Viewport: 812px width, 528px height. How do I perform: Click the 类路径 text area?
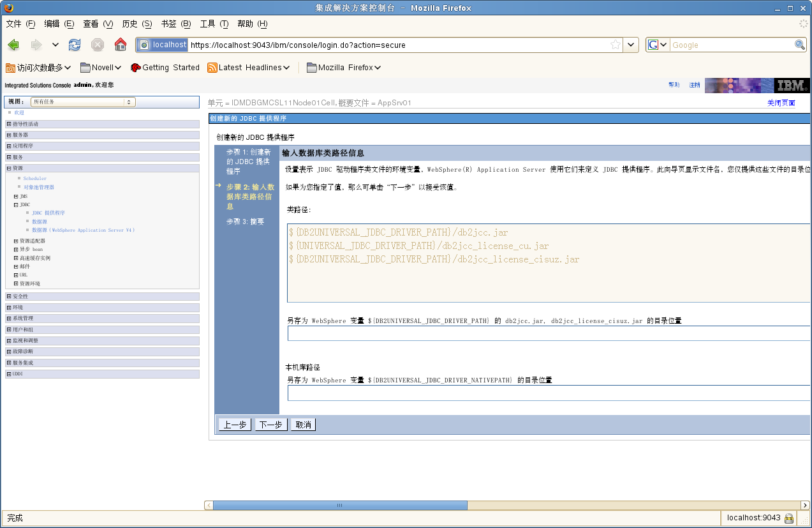549,263
